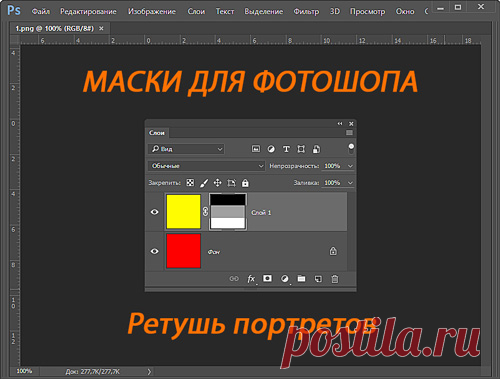Image resolution: width=500 pixels, height=379 pixels.
Task: Select the Фон layer name
Action: [214, 252]
